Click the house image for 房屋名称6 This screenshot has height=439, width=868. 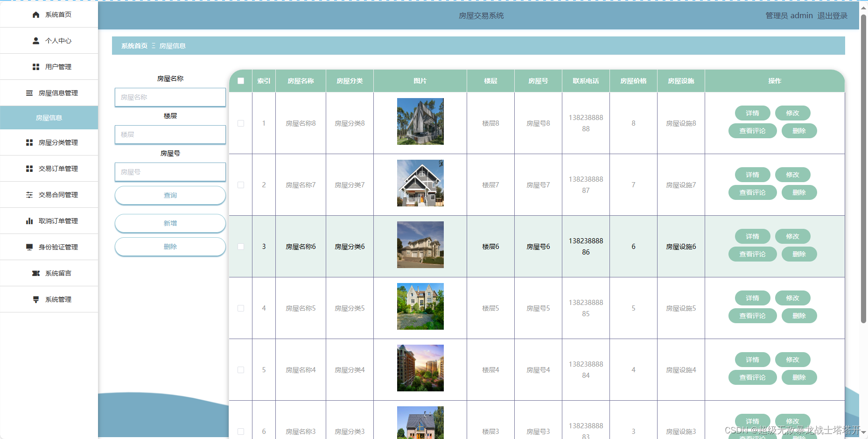420,245
